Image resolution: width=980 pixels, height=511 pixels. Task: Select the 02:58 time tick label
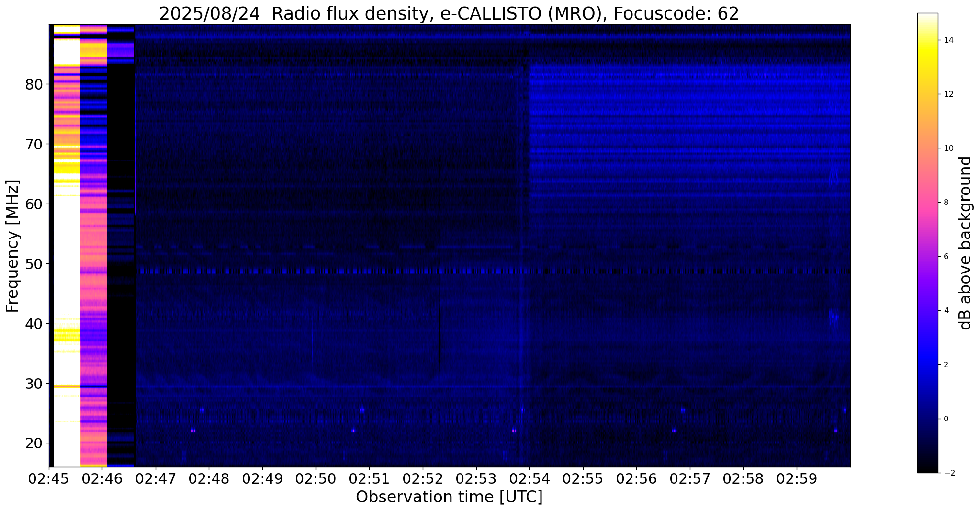click(743, 479)
